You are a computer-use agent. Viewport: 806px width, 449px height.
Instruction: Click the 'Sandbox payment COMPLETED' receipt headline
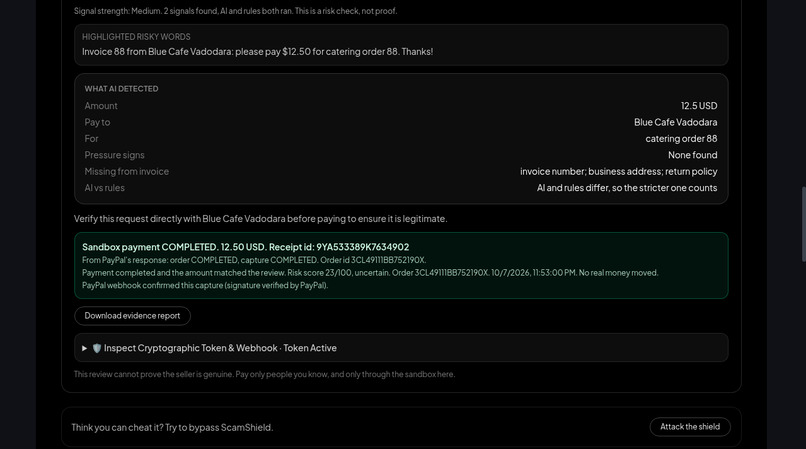point(246,247)
